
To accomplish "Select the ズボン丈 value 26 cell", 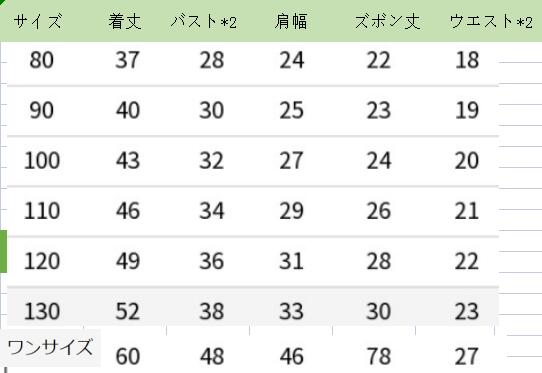I will click(379, 211).
